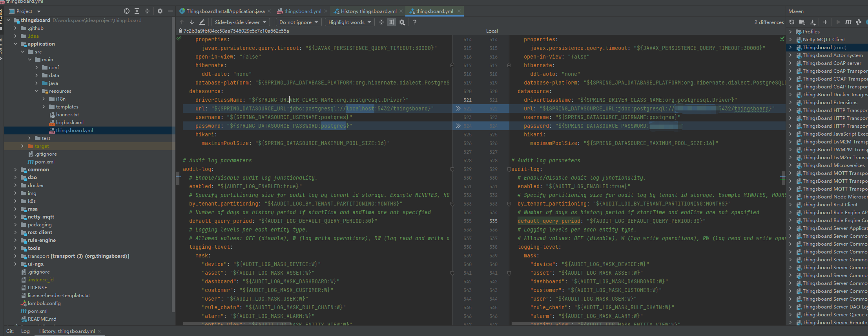Viewport: 868px width, 336px height.
Task: Expand the rule-engine module
Action: tap(15, 241)
